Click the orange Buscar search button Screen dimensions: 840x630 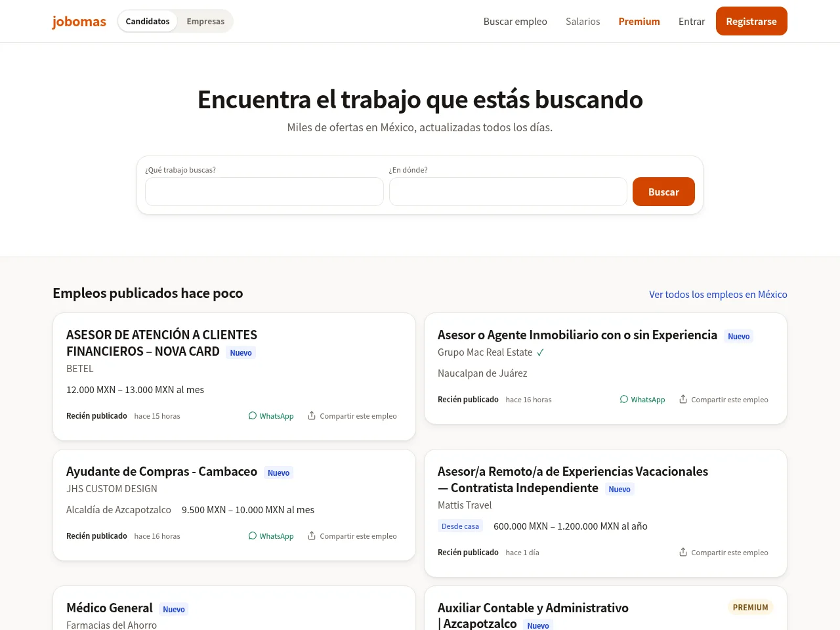click(663, 192)
